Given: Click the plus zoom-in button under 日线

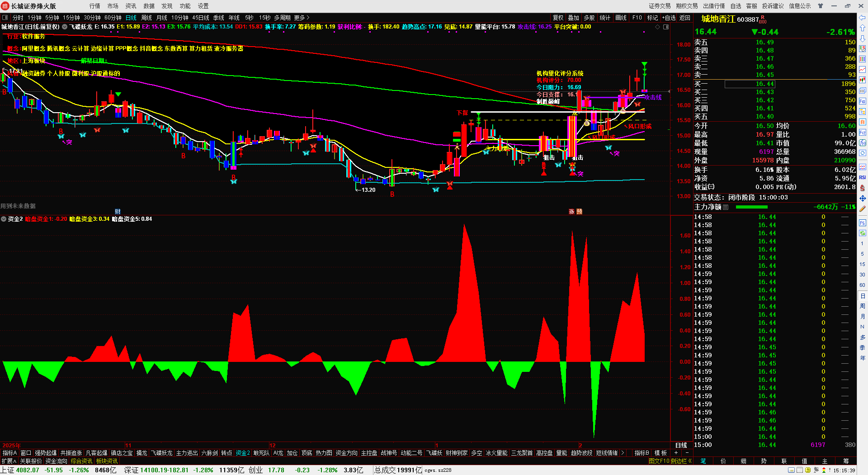Looking at the screenshot, I should coord(676,453).
